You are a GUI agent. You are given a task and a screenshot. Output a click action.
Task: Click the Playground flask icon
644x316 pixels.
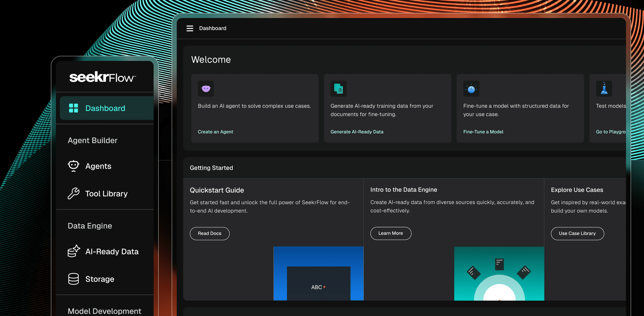[x=604, y=89]
